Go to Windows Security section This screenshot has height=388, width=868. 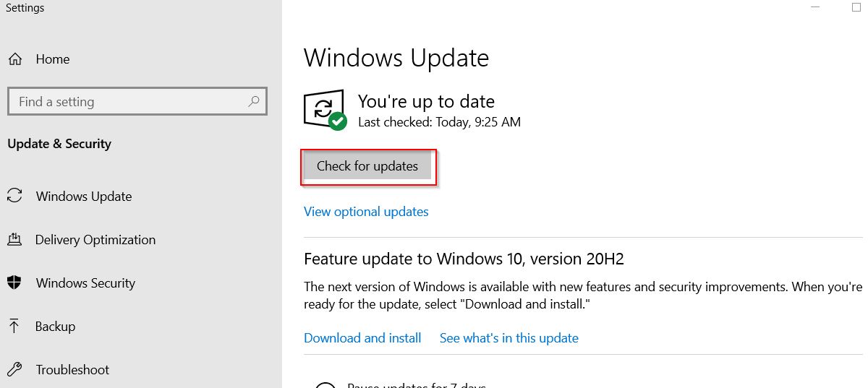click(x=85, y=283)
